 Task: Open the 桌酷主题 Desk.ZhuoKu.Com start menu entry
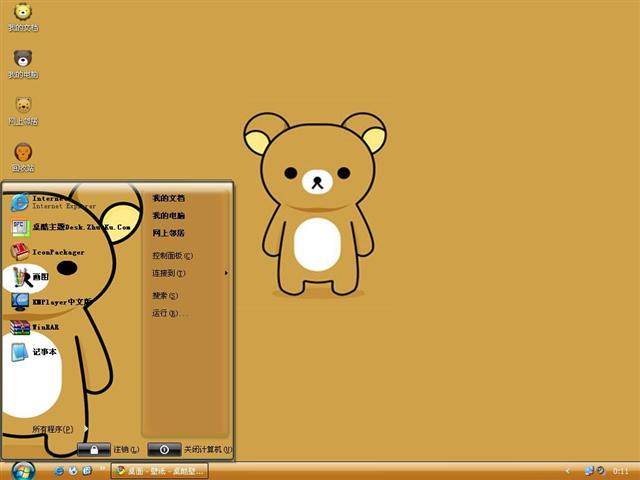pos(70,227)
